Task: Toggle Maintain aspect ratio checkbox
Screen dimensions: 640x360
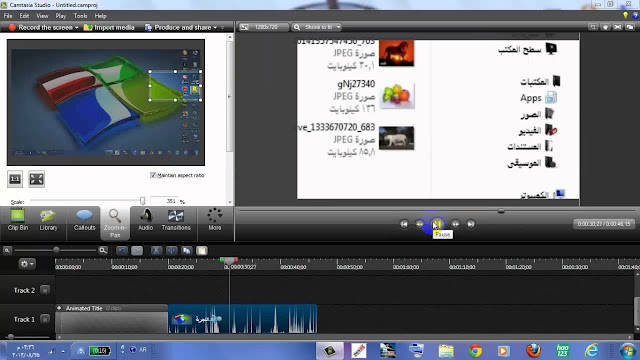Action: click(153, 175)
